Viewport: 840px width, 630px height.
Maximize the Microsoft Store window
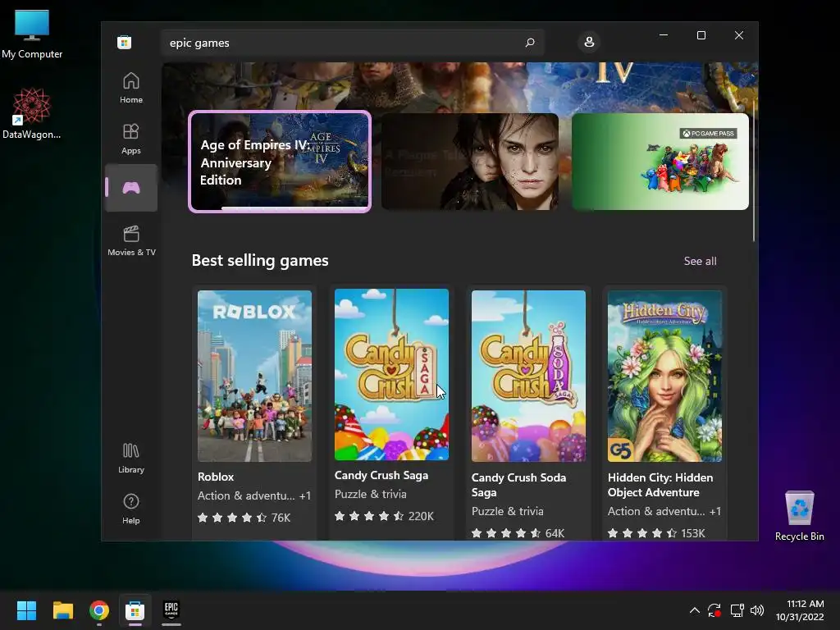(701, 35)
